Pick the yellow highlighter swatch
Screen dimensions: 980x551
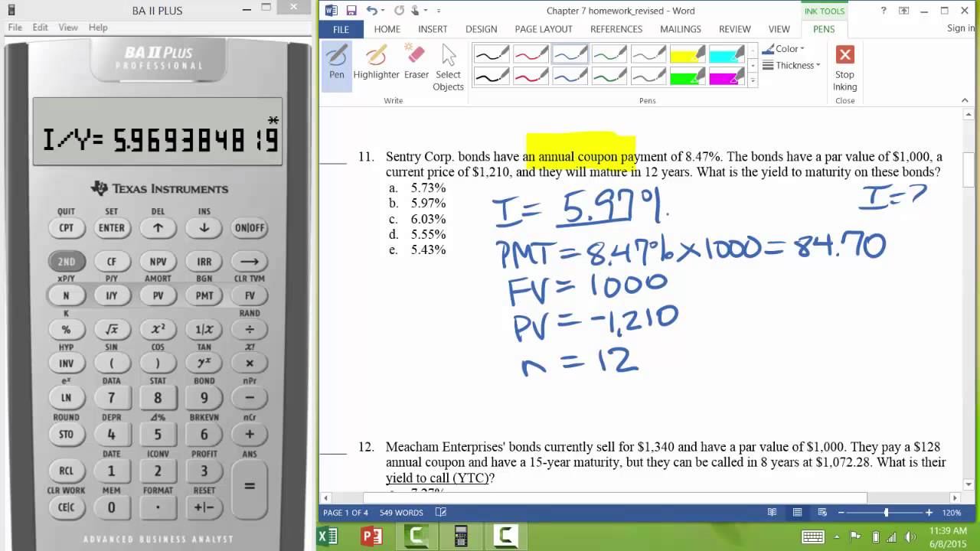click(688, 54)
